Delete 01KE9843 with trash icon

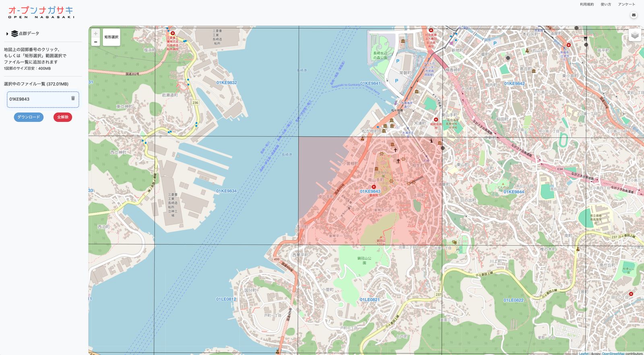(x=73, y=98)
